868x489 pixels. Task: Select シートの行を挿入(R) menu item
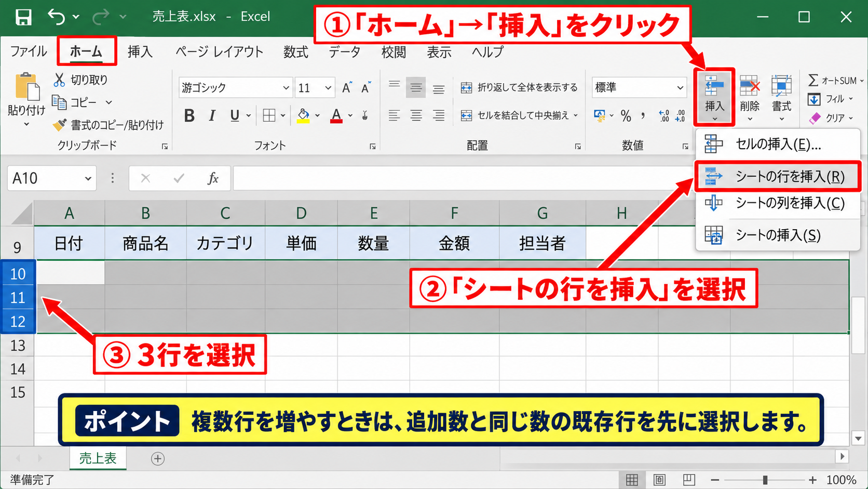click(777, 177)
